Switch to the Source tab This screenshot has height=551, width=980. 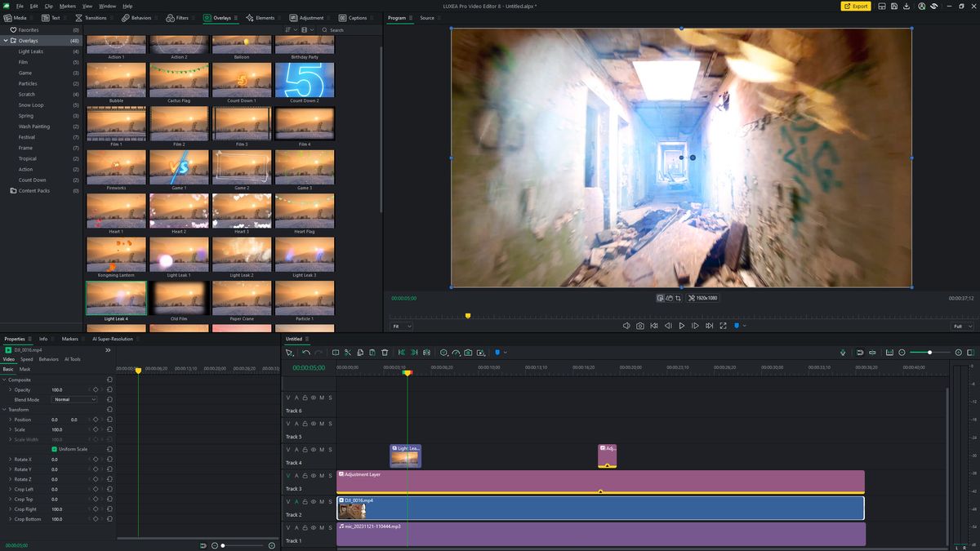pyautogui.click(x=427, y=17)
